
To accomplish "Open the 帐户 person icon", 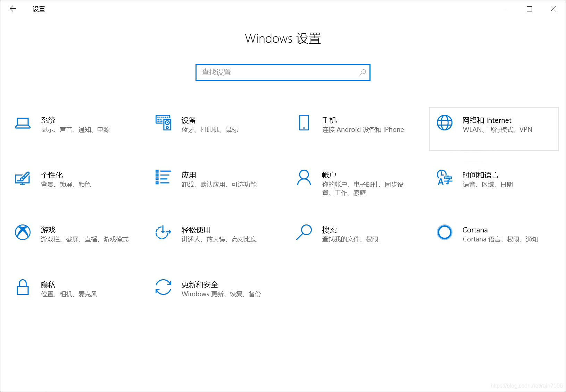I will click(304, 178).
